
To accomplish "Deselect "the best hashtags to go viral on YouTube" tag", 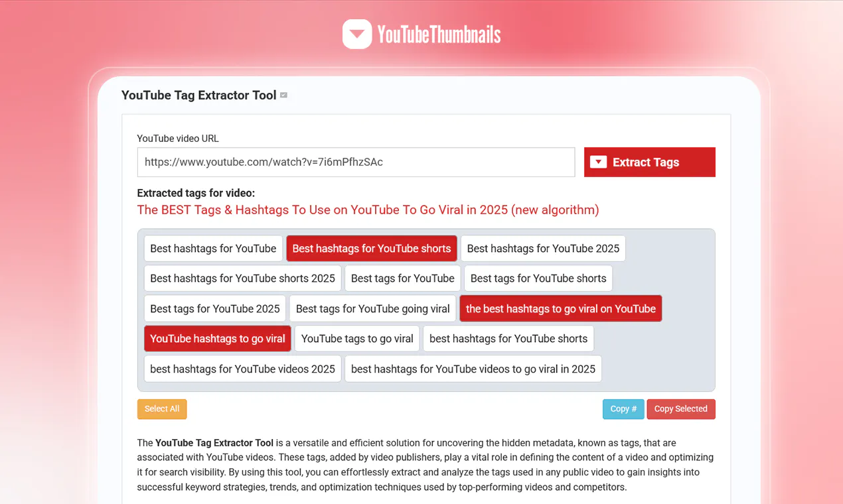I will click(x=561, y=308).
